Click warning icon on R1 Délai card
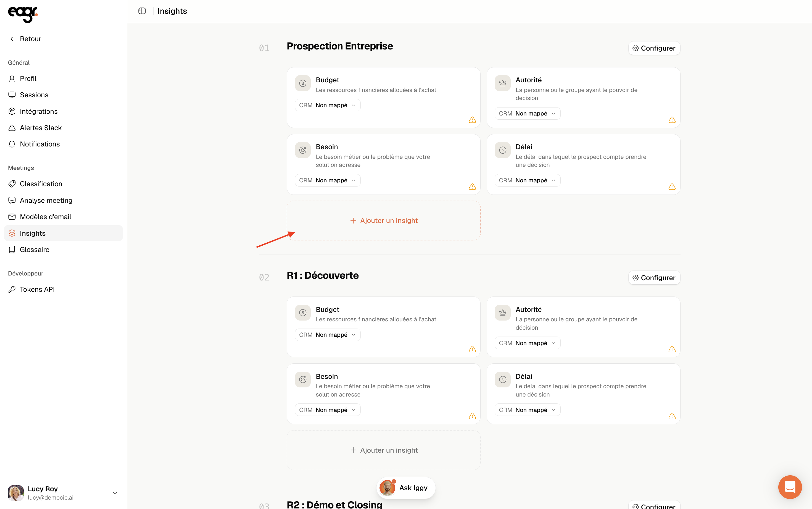This screenshot has height=509, width=812. (672, 416)
